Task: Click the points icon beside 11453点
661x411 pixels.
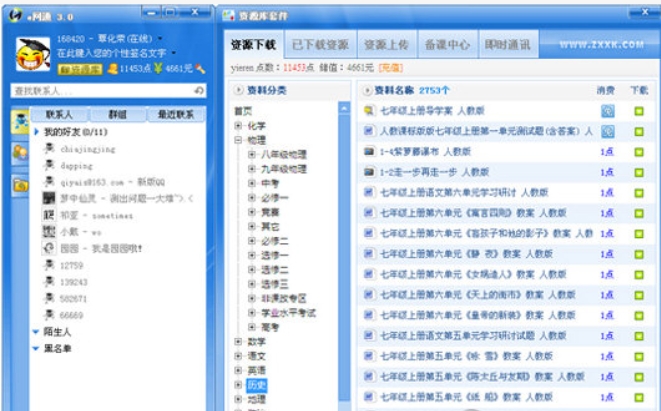Action: click(x=113, y=68)
